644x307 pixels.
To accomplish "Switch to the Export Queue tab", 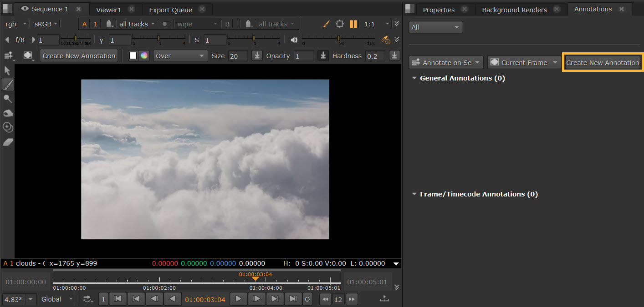I will [170, 10].
